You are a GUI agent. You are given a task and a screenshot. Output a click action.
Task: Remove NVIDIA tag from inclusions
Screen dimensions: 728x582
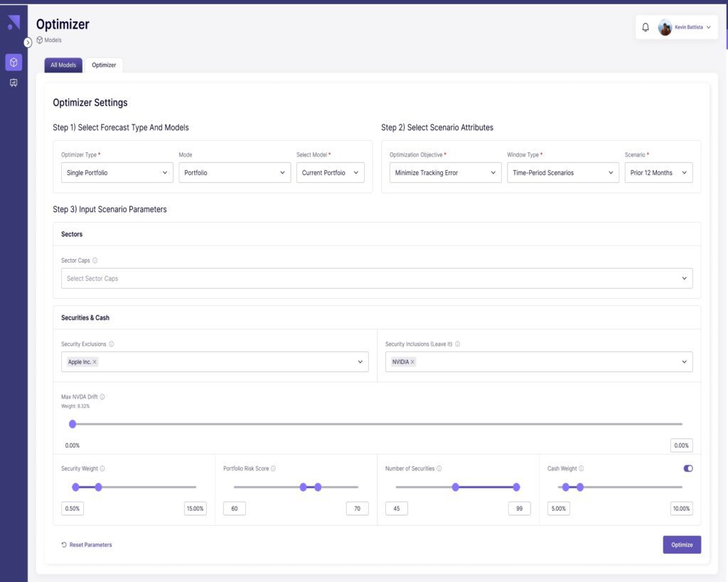412,362
